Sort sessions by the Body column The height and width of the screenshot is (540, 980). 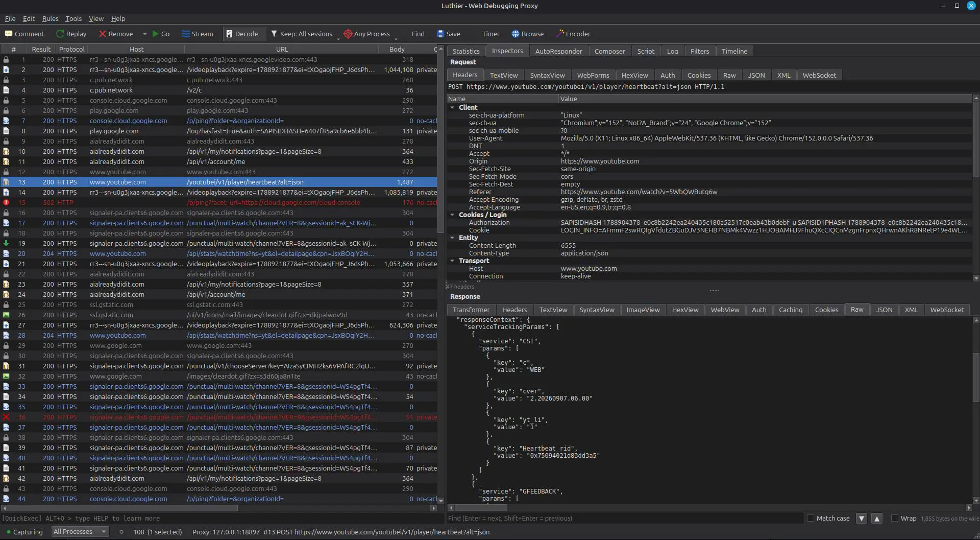pos(397,49)
